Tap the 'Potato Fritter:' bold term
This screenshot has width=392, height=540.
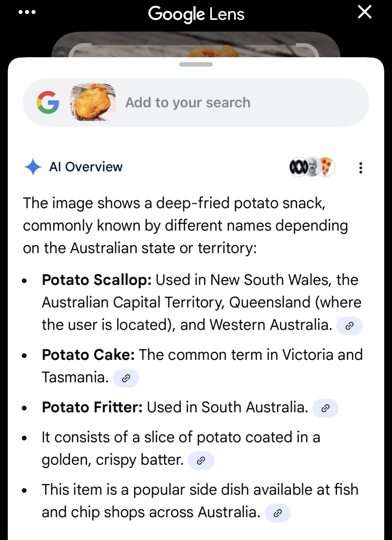click(92, 407)
